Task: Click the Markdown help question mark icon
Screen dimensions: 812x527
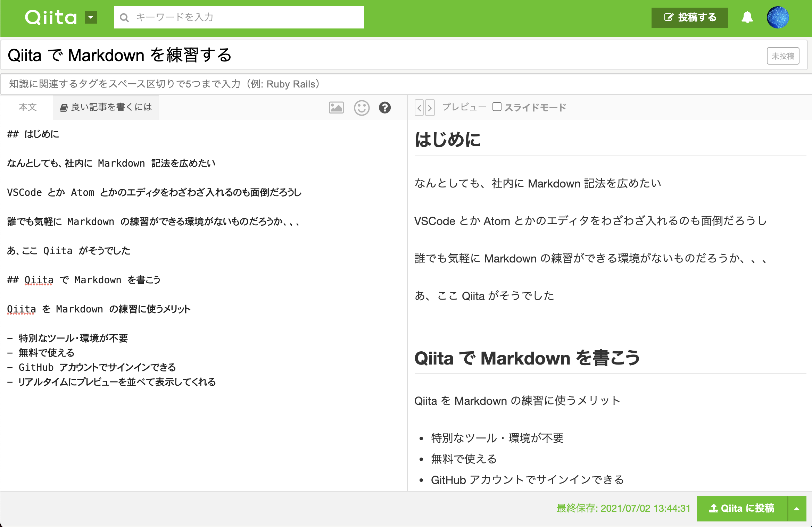Action: pos(385,108)
